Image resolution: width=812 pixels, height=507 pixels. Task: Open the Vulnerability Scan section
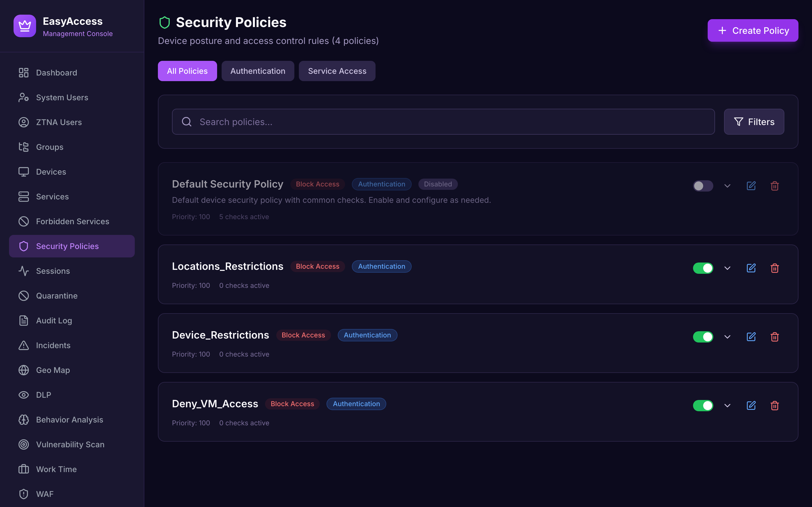click(x=70, y=444)
